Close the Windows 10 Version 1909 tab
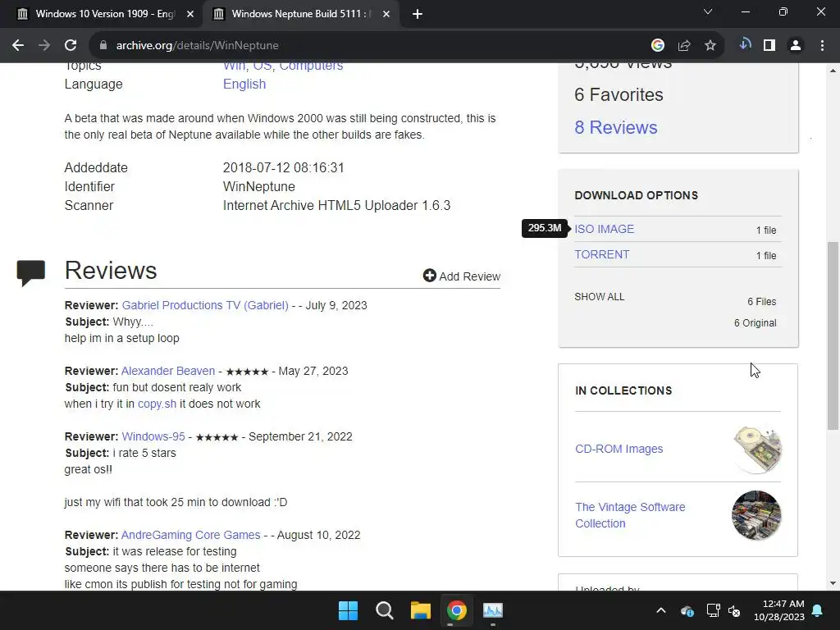Viewport: 840px width, 630px height. coord(190,15)
